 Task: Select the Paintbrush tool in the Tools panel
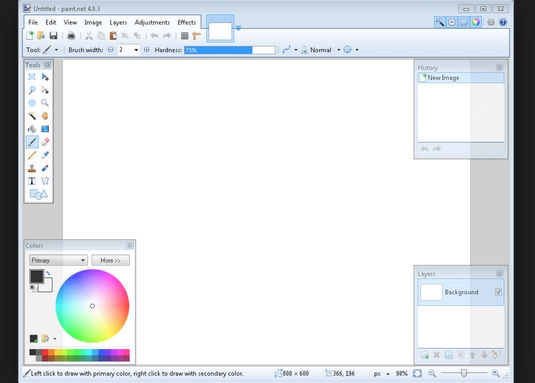point(32,142)
